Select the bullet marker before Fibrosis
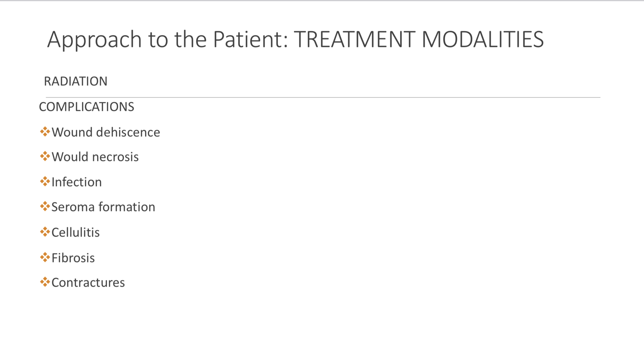Screen dimensions: 644x342 tap(45, 257)
